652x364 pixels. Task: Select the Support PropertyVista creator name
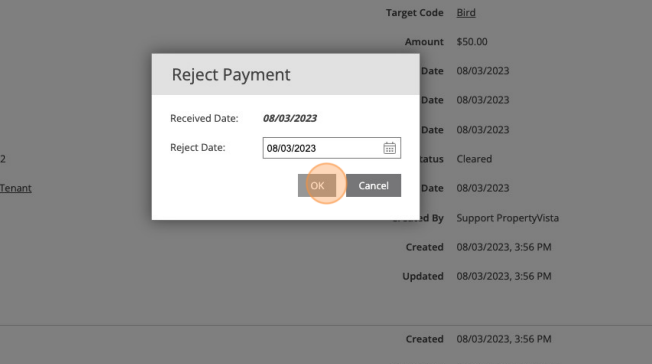pos(508,218)
